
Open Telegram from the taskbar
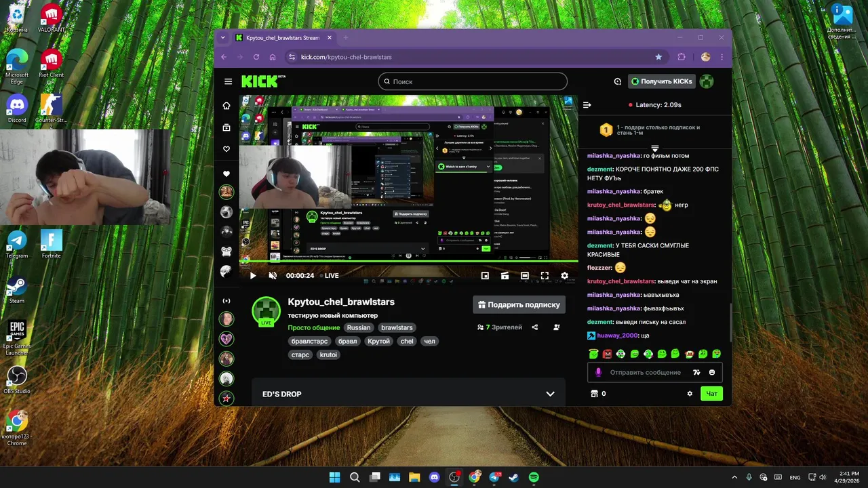click(494, 477)
